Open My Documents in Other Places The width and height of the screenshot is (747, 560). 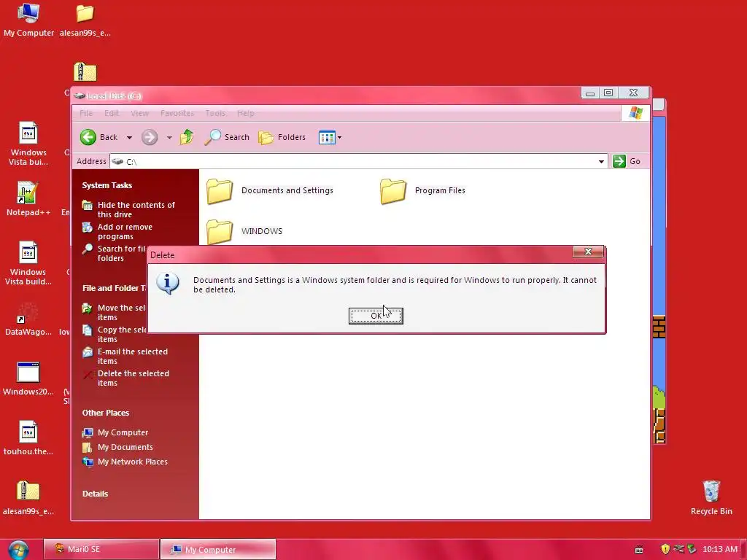click(x=125, y=447)
